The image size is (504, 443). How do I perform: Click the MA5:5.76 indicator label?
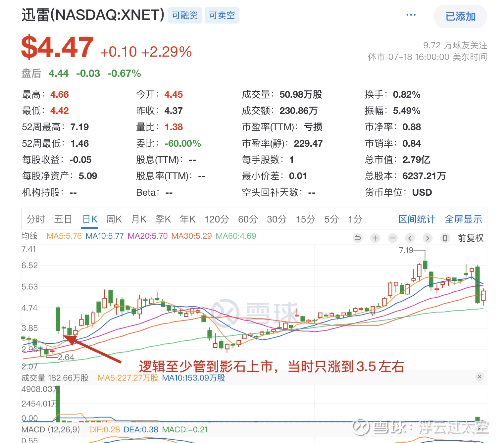pos(64,236)
